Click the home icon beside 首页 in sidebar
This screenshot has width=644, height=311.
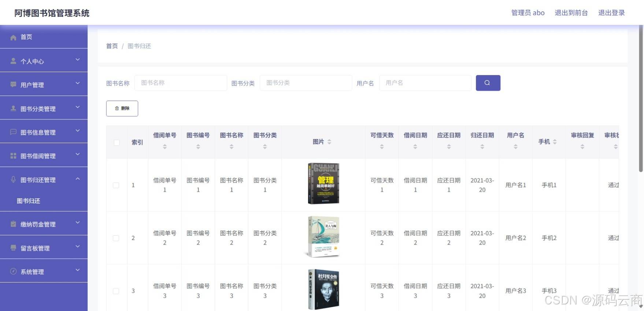(13, 37)
